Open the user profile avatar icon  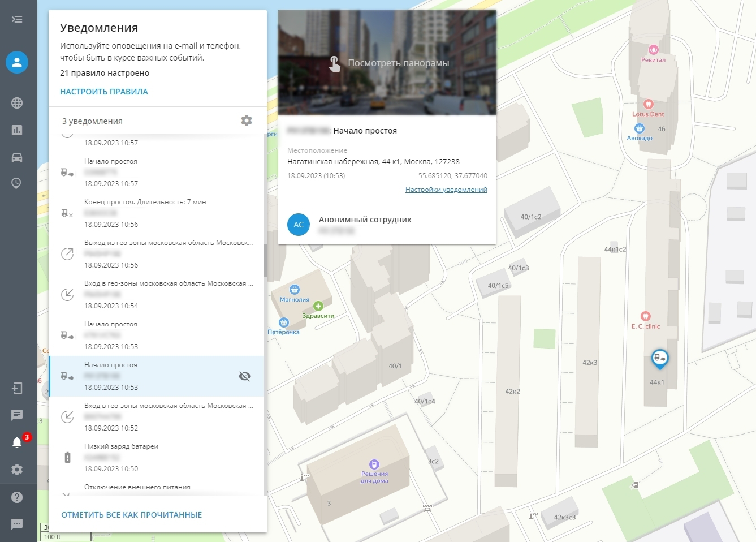pyautogui.click(x=17, y=62)
